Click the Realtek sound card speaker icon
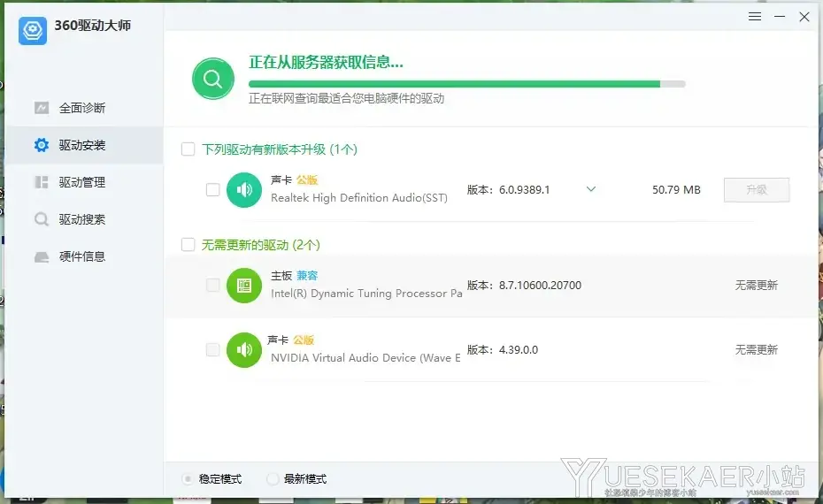This screenshot has height=504, width=823. point(244,190)
